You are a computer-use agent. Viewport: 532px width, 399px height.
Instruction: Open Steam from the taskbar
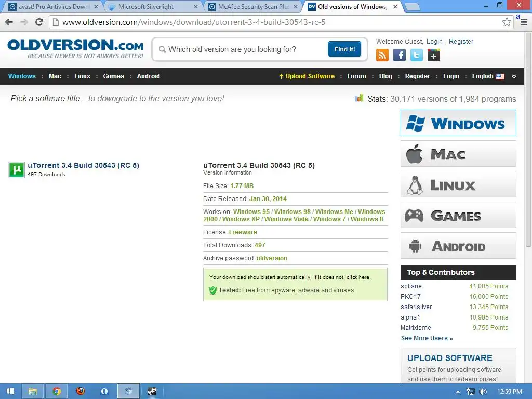click(152, 391)
